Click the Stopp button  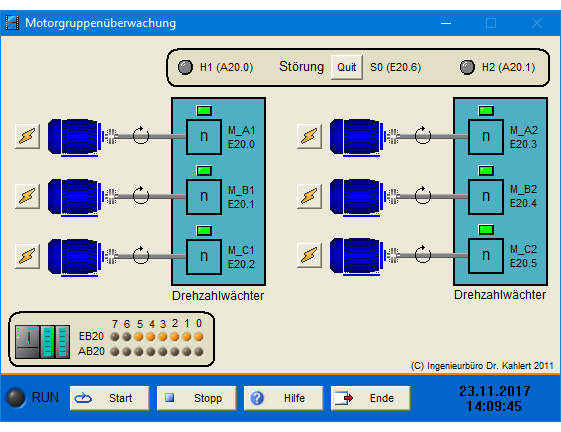coord(196,398)
